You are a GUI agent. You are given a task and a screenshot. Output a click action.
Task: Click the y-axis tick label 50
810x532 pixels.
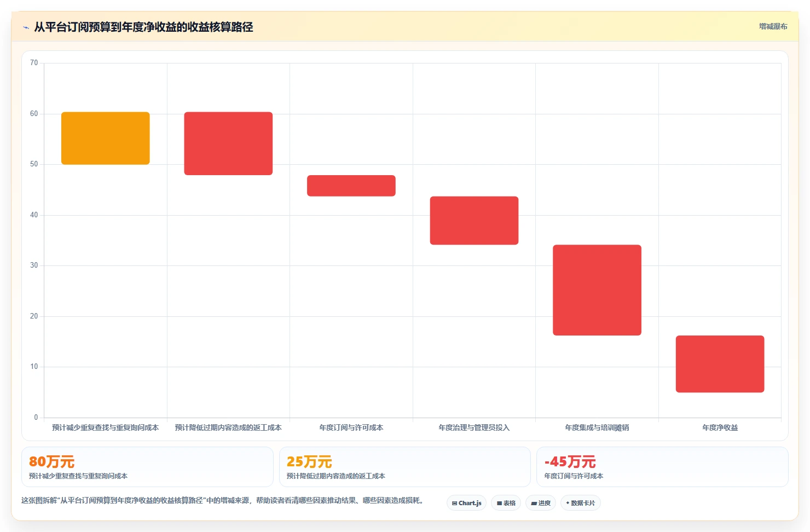click(x=34, y=164)
